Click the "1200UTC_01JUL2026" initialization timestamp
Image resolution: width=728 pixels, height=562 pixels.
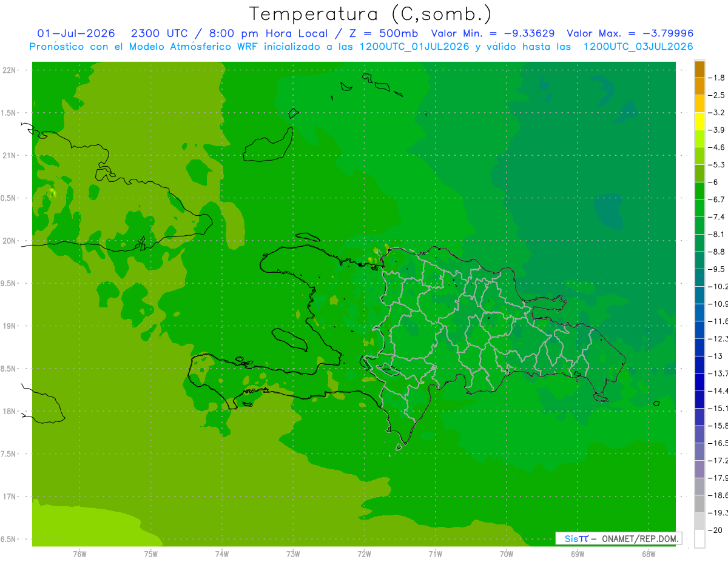click(414, 47)
